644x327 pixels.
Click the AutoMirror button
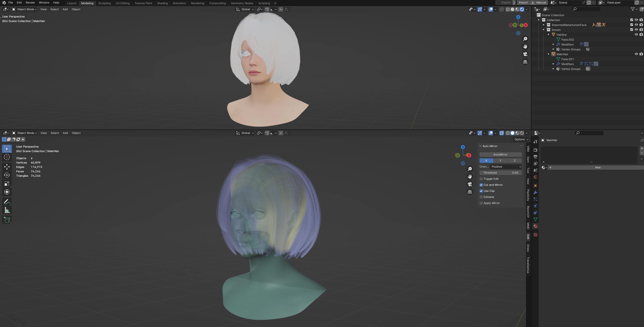click(x=500, y=155)
